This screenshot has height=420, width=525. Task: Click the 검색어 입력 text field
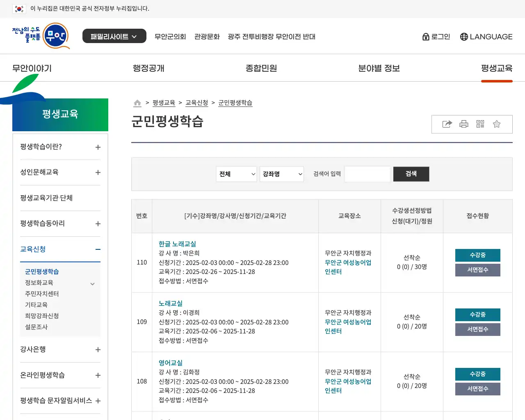367,174
